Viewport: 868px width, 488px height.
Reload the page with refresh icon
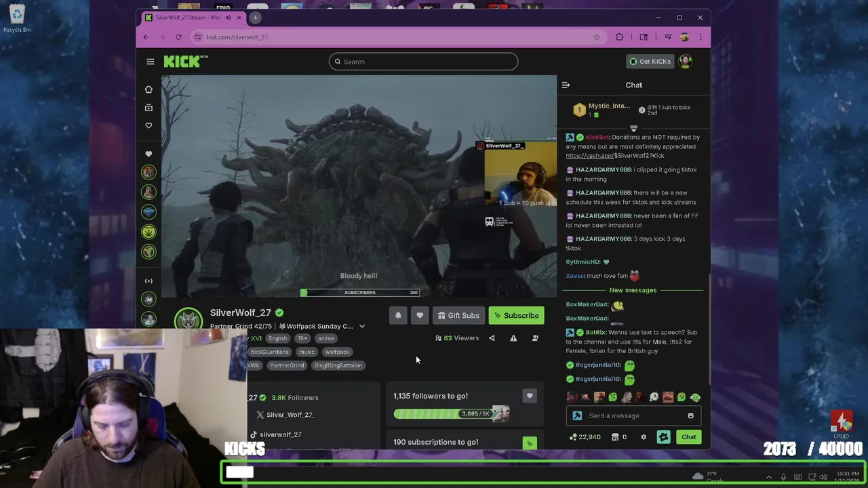[178, 37]
